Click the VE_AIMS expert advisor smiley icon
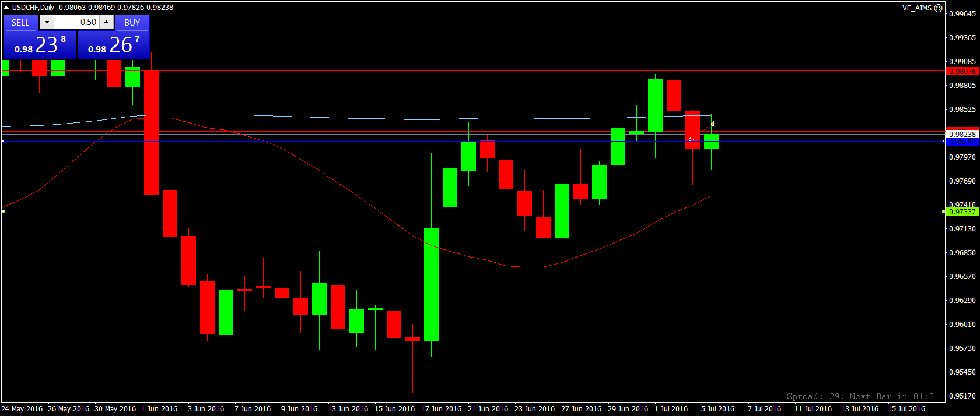This screenshot has width=980, height=416. 939,8
